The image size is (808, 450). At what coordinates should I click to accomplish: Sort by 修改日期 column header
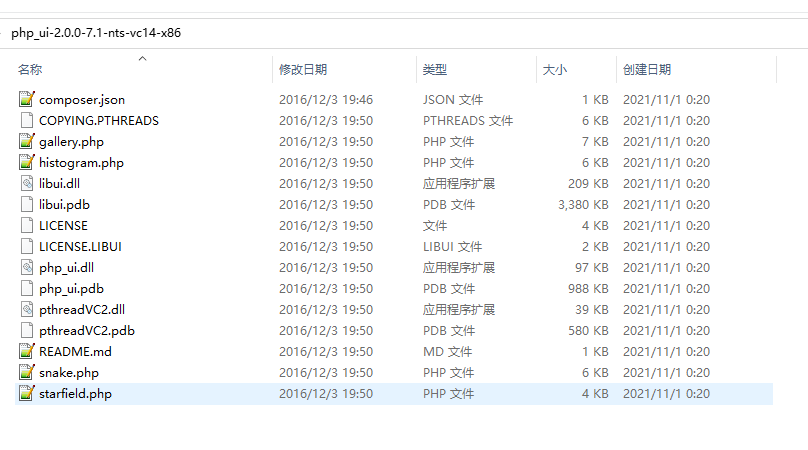303,70
